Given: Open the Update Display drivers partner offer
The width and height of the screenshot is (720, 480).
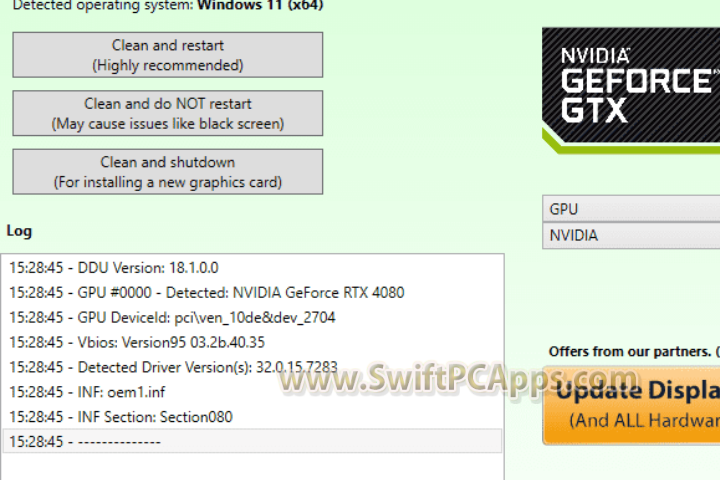Looking at the screenshot, I should click(x=631, y=406).
